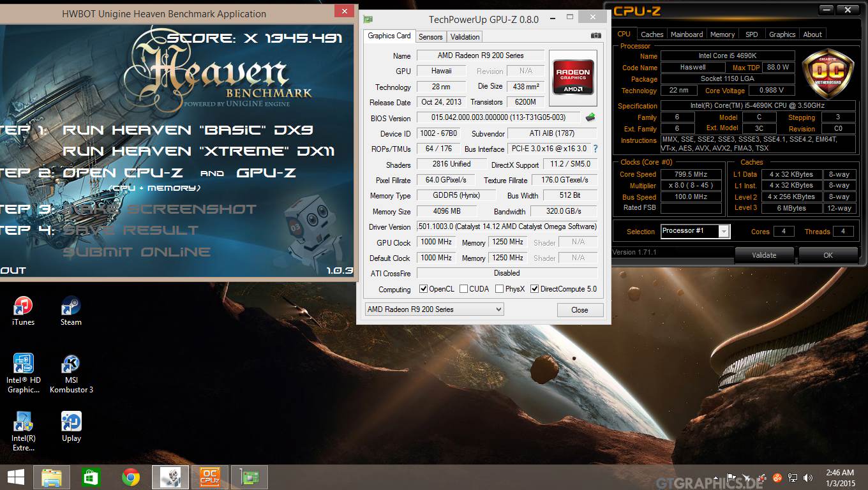Switch to the GPU-Z taskbar item
Screen dimensions: 868x490
point(249,477)
